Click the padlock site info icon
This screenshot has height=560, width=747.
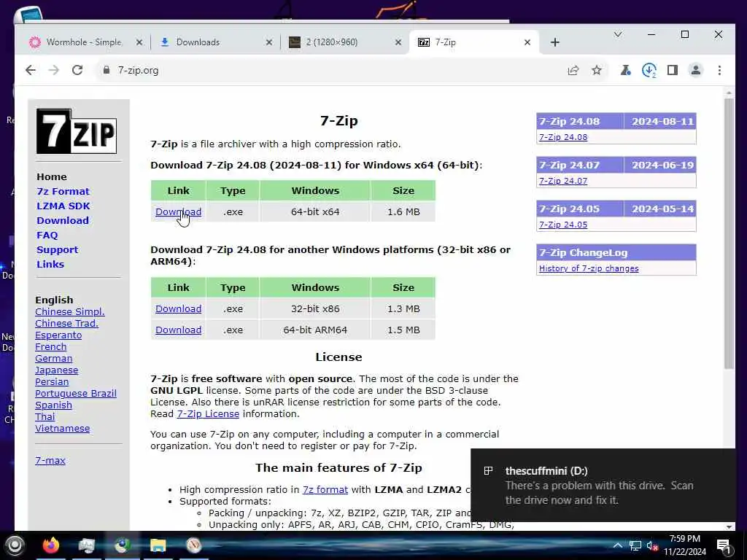pos(107,70)
